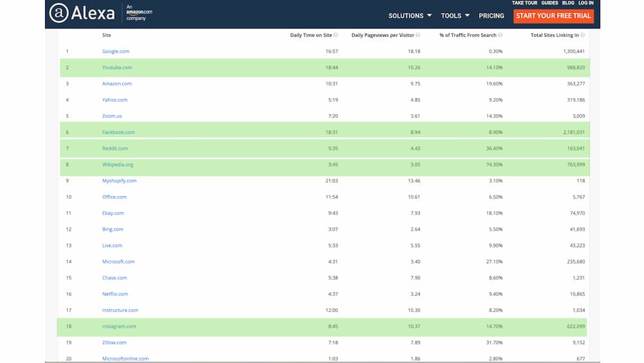Click An amazon.com company text
The height and width of the screenshot is (363, 644).
(x=139, y=13)
